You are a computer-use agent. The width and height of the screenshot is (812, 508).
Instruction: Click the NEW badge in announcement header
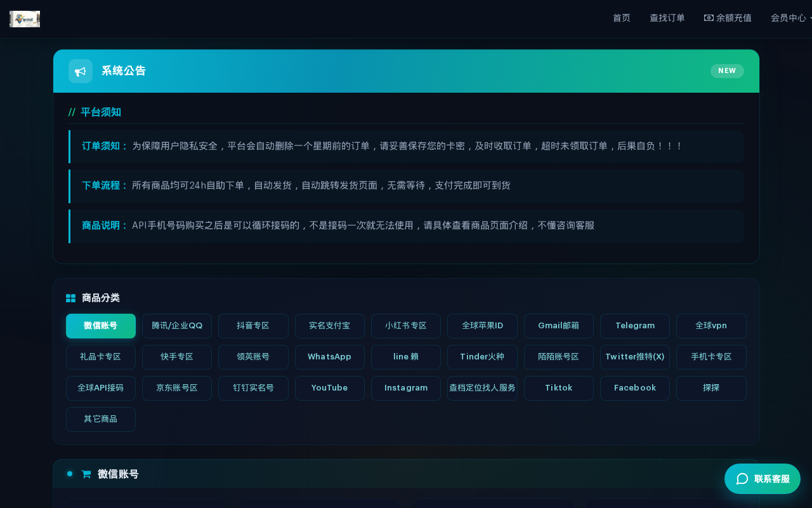pyautogui.click(x=727, y=71)
